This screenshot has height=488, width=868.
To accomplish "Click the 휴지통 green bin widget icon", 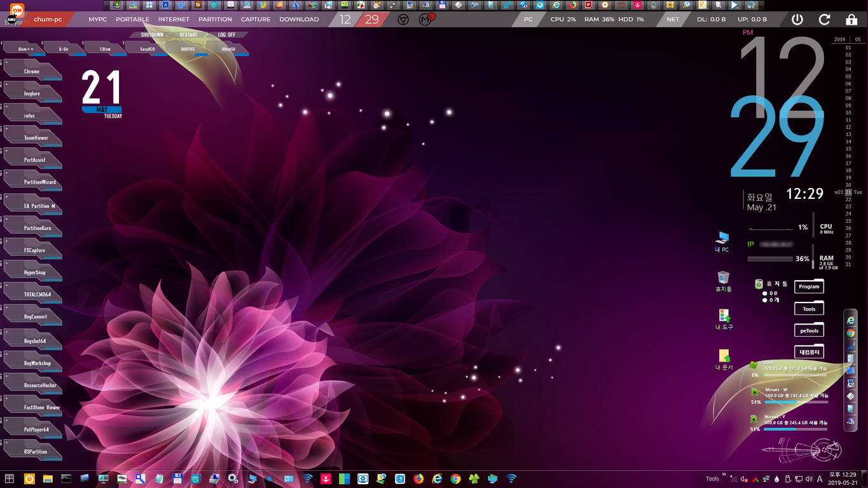I will 759,284.
